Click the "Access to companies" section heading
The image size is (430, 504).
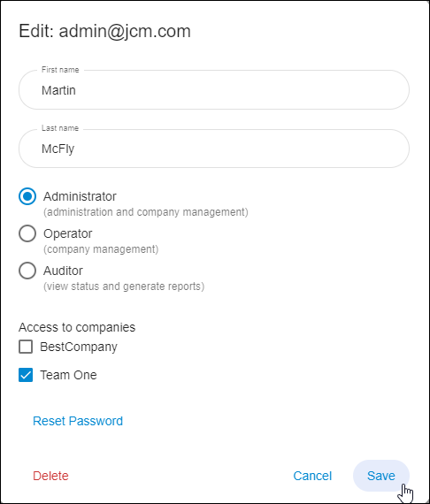tap(77, 327)
